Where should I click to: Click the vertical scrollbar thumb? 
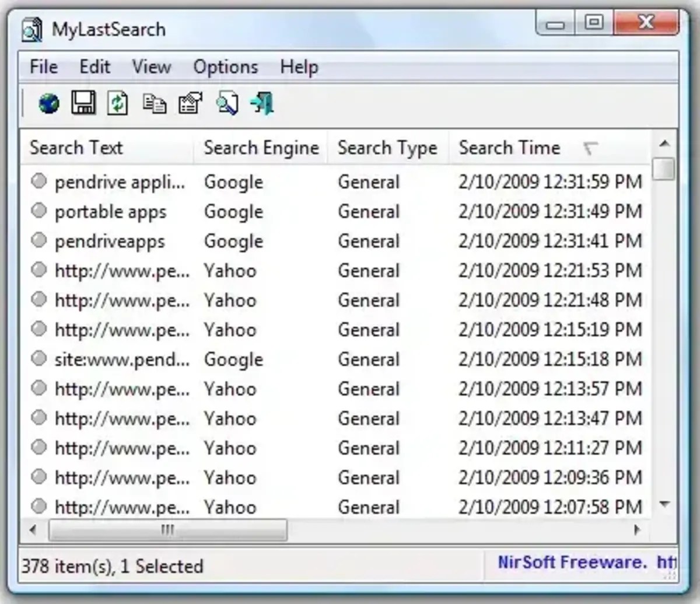pyautogui.click(x=664, y=168)
